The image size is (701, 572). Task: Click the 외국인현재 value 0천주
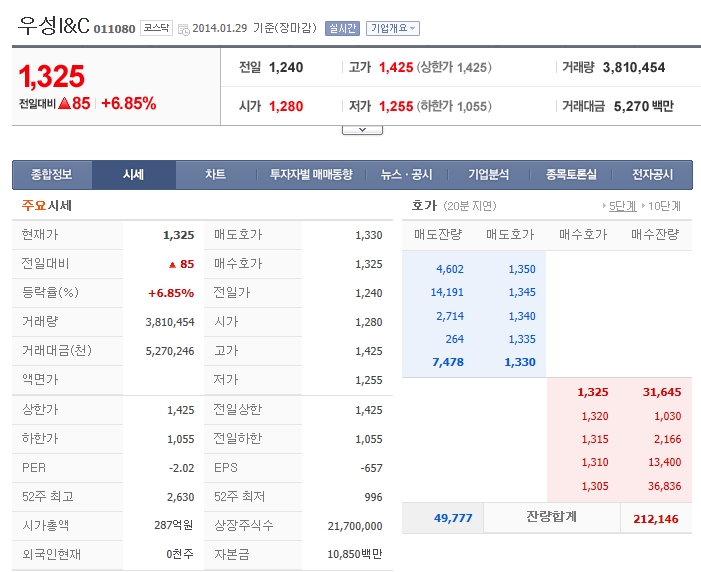click(180, 555)
